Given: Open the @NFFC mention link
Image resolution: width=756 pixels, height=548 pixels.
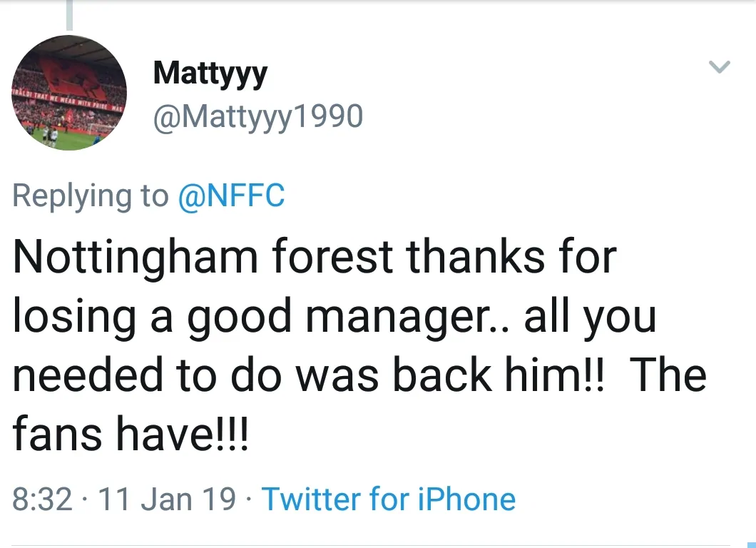Looking at the screenshot, I should pos(230,195).
